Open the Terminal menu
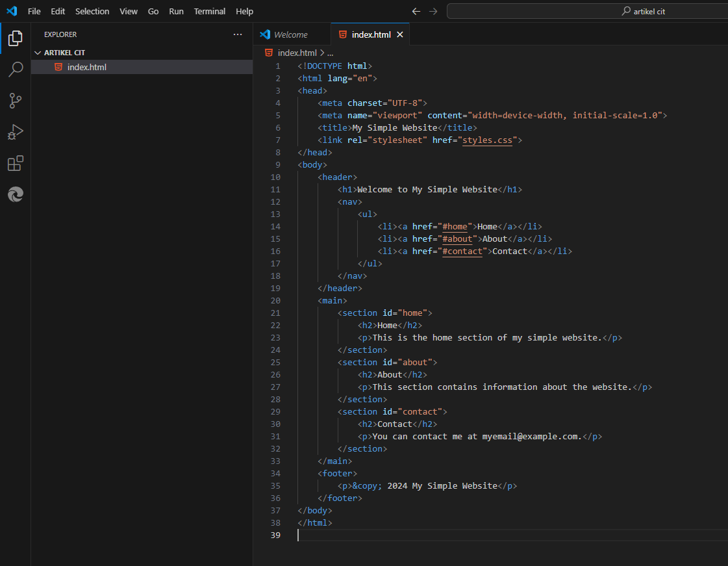The image size is (728, 566). 209,11
